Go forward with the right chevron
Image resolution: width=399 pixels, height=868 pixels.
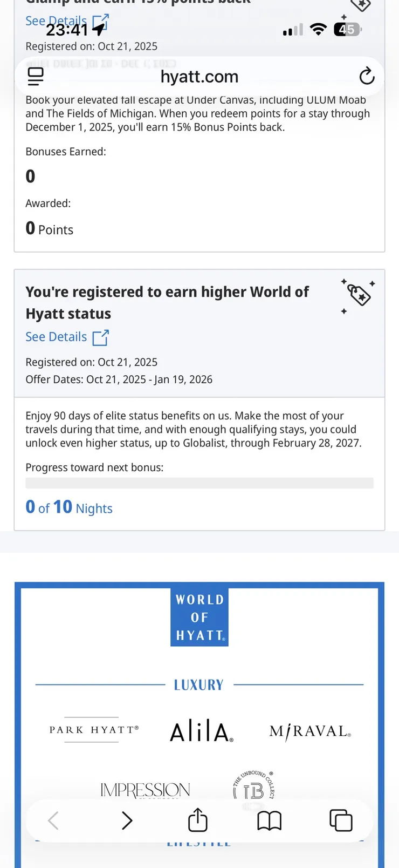[x=127, y=820]
